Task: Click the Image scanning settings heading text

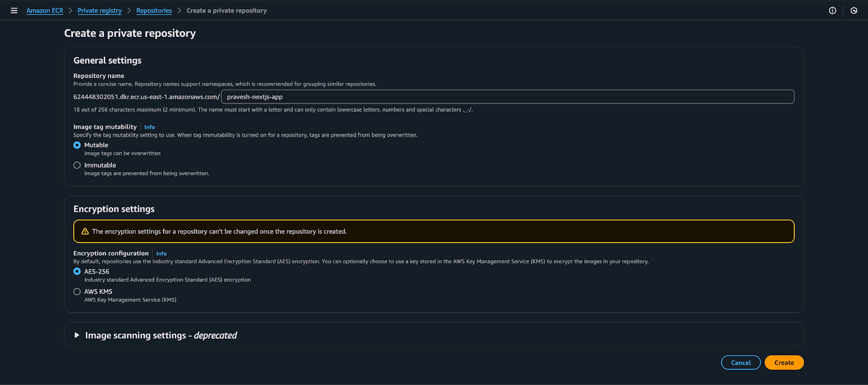Action: pos(161,336)
